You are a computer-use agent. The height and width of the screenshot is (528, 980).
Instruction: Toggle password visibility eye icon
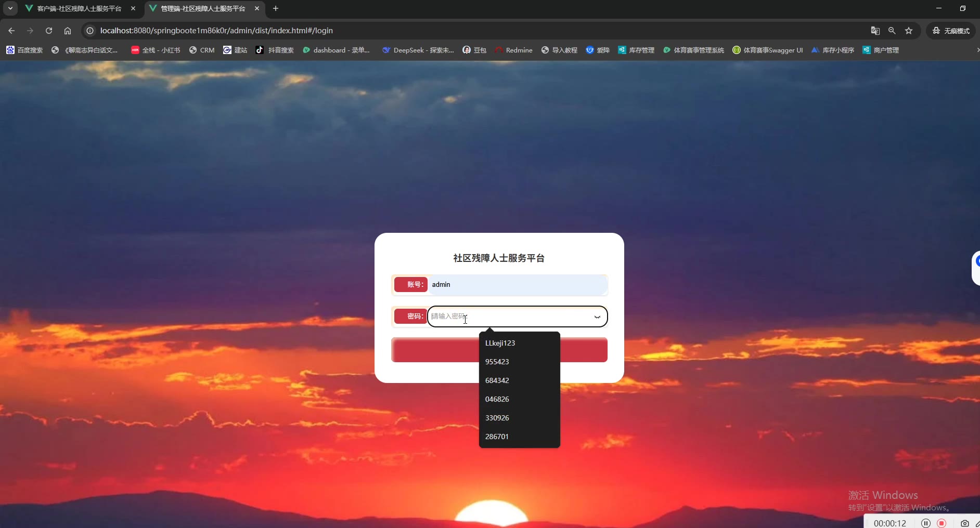tap(597, 316)
